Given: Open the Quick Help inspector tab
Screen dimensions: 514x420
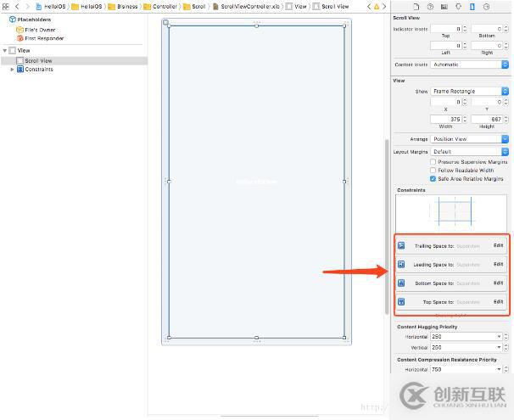Looking at the screenshot, I should tap(430, 7).
